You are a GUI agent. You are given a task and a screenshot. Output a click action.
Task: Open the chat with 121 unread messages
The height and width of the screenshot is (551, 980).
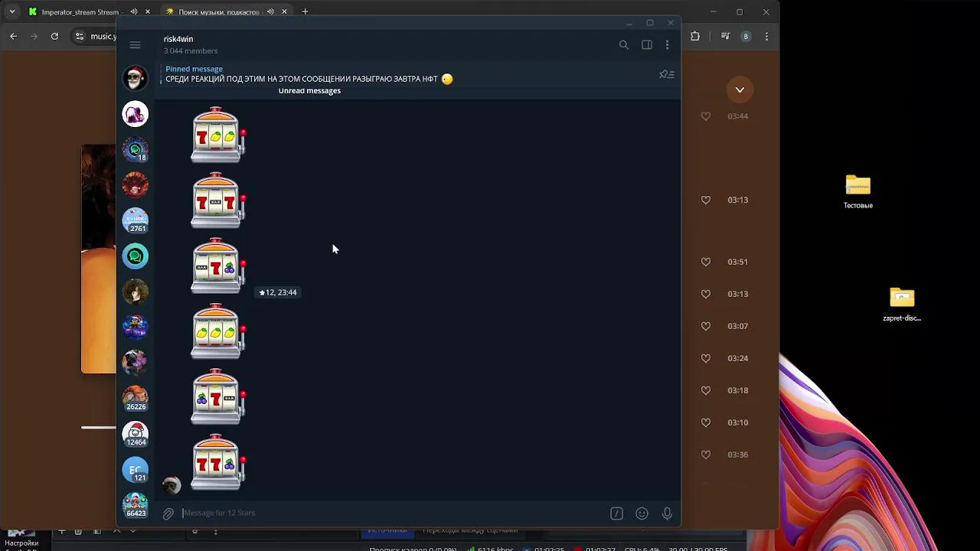(x=136, y=469)
